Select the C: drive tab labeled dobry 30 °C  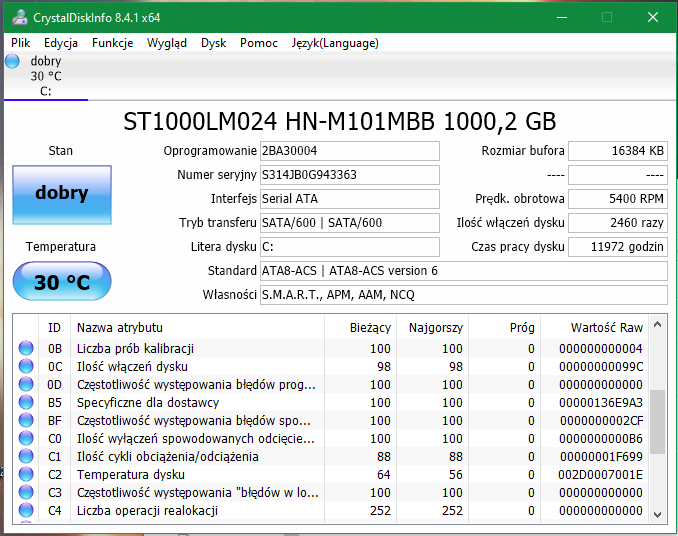coord(46,76)
